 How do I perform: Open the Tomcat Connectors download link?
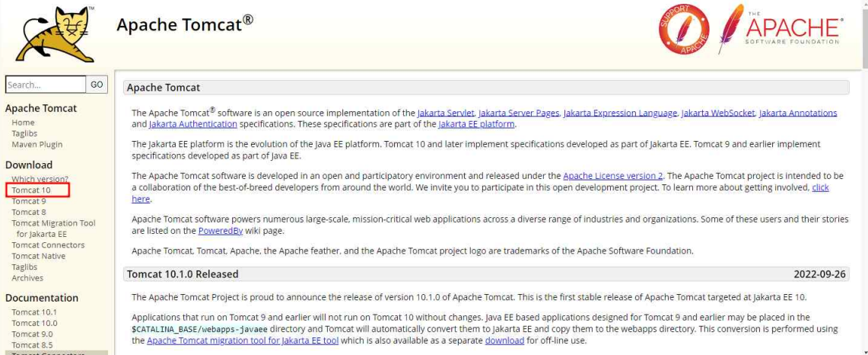(48, 245)
